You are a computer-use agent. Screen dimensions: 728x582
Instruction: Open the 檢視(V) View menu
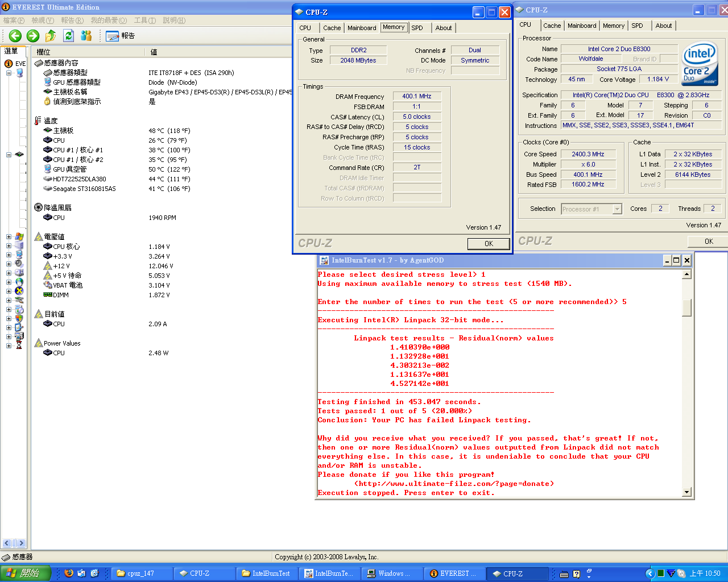(43, 20)
